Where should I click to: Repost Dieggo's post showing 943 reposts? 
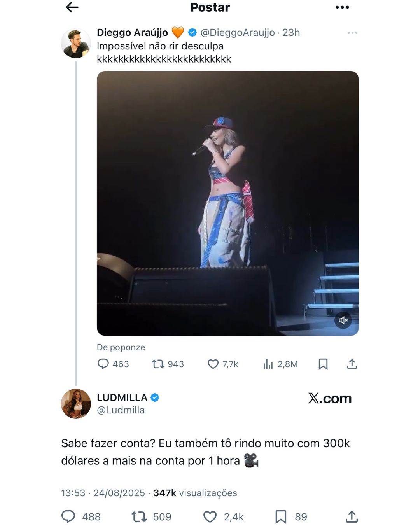coord(158,364)
